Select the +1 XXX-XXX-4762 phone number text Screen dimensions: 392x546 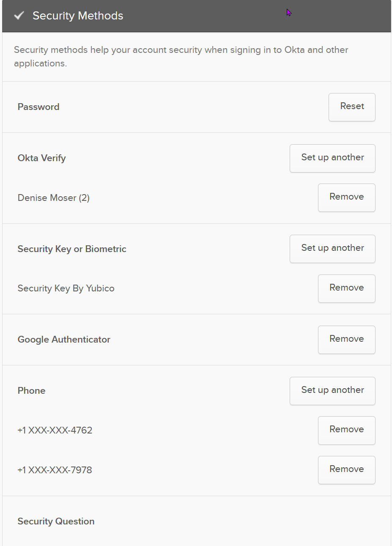coord(55,431)
